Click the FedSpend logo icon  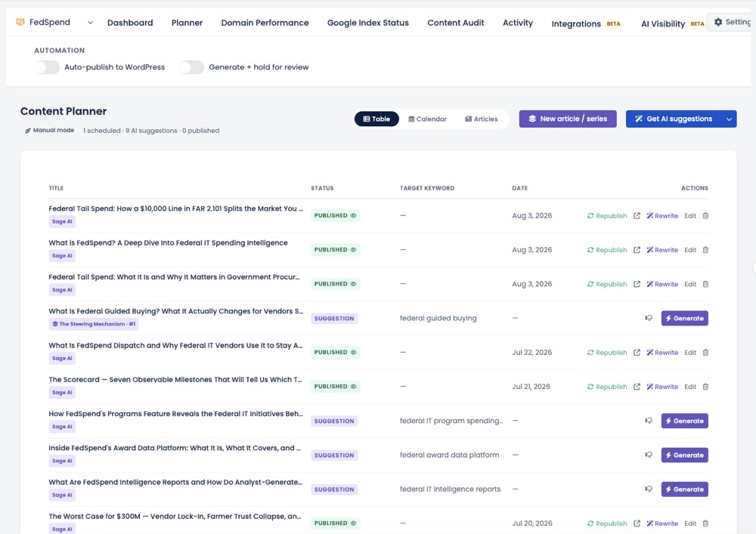[20, 22]
